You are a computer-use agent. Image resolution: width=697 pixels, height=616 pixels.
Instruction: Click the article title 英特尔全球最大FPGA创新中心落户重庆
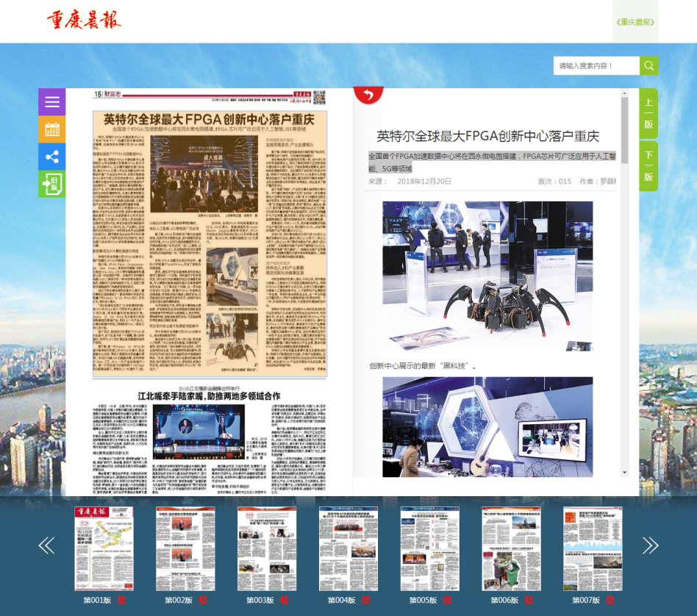(487, 136)
